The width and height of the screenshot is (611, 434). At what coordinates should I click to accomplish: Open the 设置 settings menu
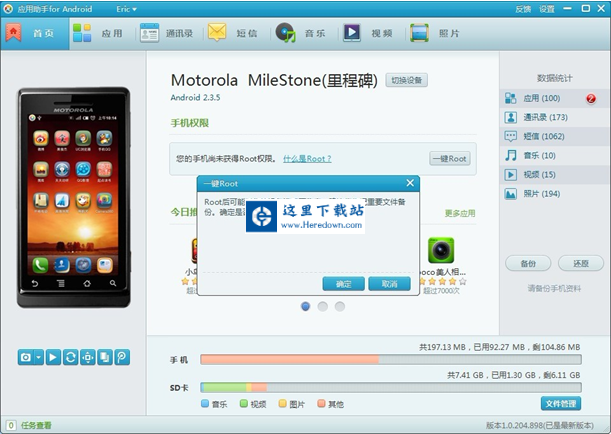click(x=547, y=9)
